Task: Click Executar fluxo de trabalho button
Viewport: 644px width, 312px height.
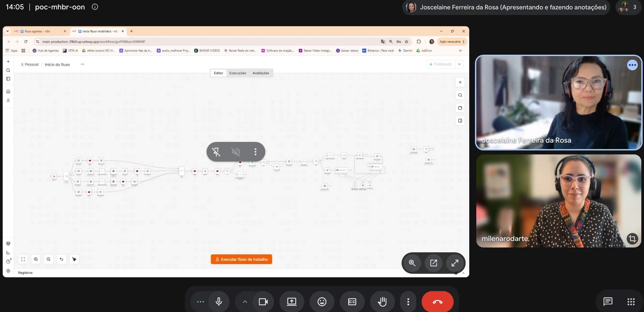Action: point(241,259)
